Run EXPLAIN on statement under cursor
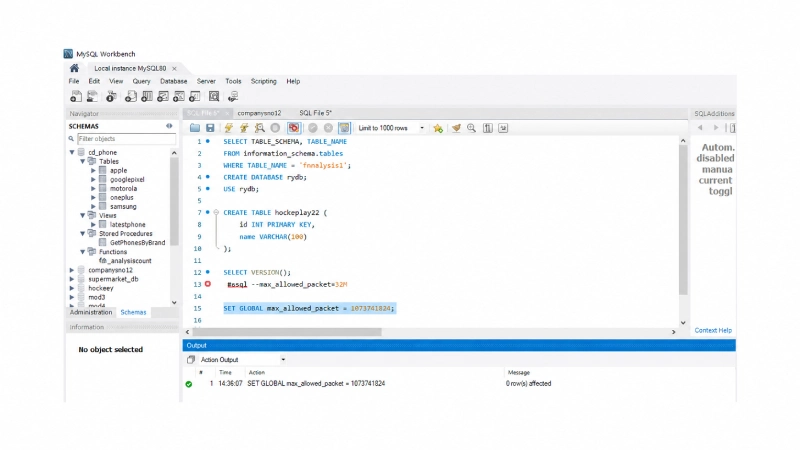The width and height of the screenshot is (800, 450). click(260, 128)
